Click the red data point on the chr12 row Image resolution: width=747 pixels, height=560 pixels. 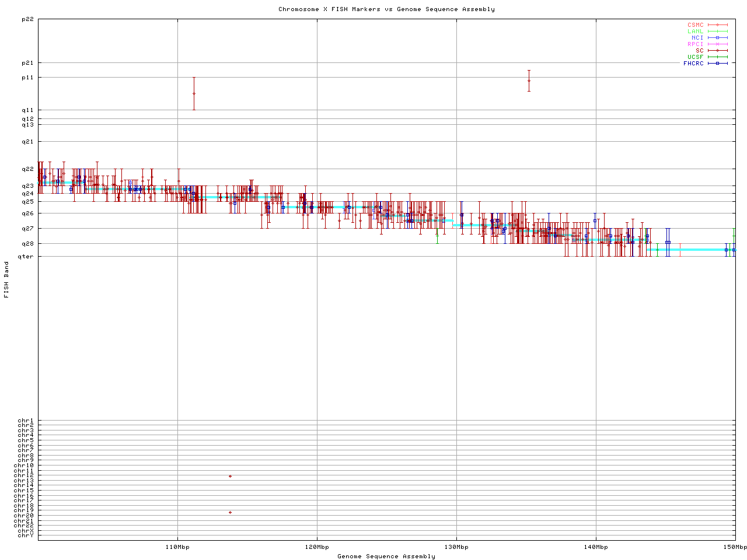pos(230,477)
